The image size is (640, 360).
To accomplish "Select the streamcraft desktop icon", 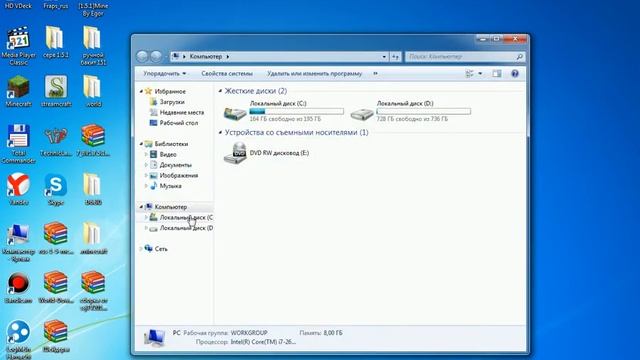I will [x=56, y=91].
